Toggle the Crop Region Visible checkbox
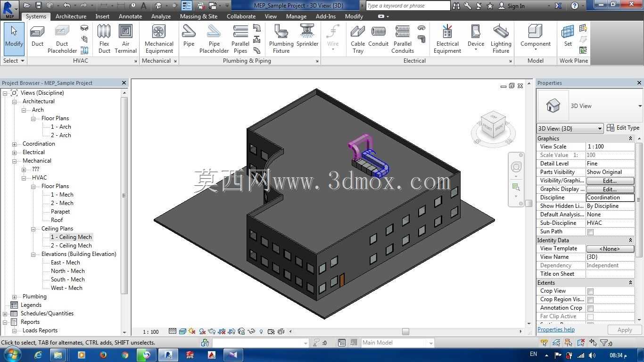Screen dimensions: 644x362 (x=590, y=300)
